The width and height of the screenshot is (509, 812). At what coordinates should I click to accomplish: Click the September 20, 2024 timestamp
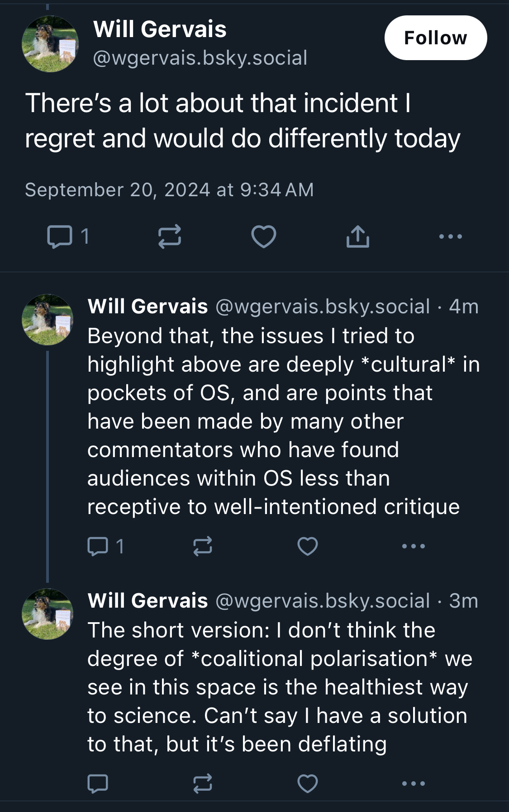click(x=169, y=190)
